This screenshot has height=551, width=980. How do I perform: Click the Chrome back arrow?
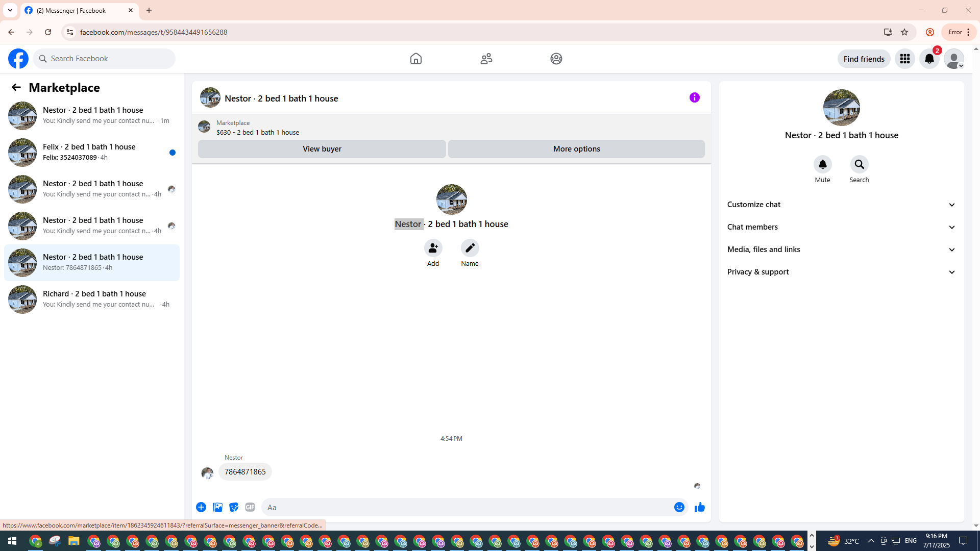click(11, 32)
